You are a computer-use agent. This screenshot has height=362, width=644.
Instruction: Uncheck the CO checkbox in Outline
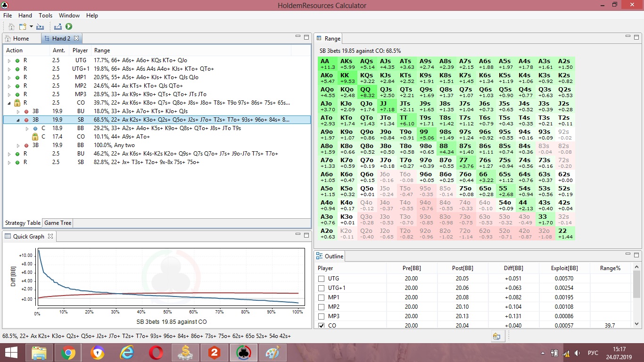point(322,326)
